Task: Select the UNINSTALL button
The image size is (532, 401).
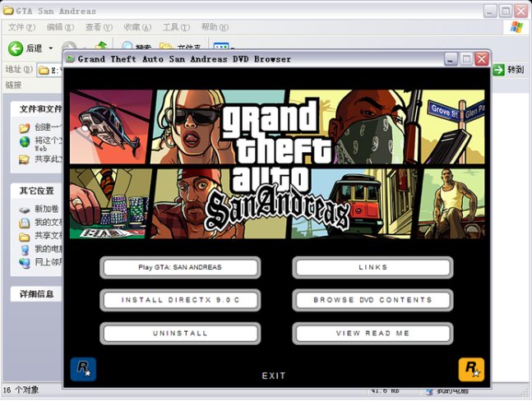Action: click(x=180, y=333)
